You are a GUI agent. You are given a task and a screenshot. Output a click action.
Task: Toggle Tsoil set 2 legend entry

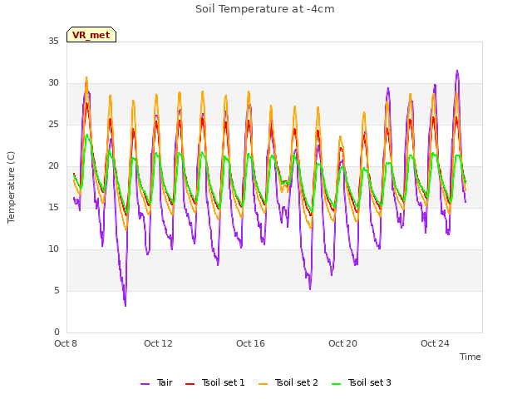coord(288,382)
